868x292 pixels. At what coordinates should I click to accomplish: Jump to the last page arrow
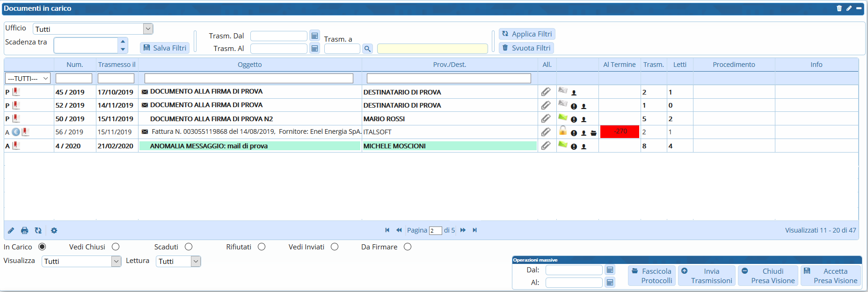coord(475,230)
